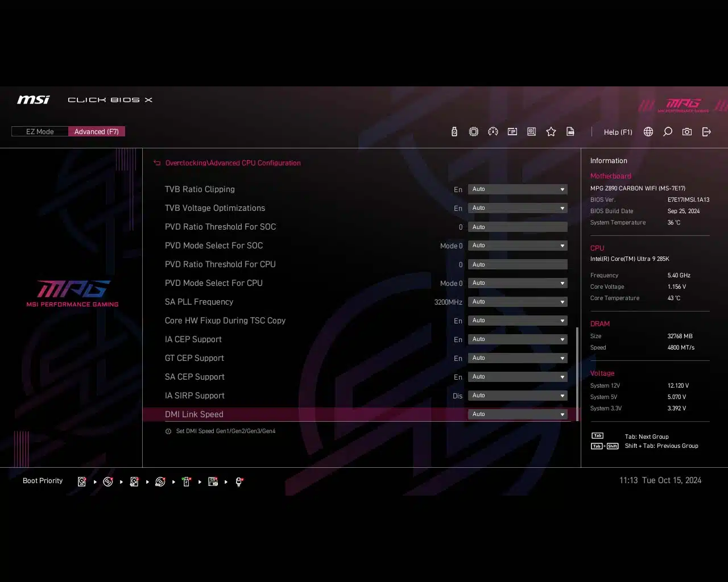Screen dimensions: 728x582
Task: Click the settings list vertical scrollbar
Action: pyautogui.click(x=577, y=374)
